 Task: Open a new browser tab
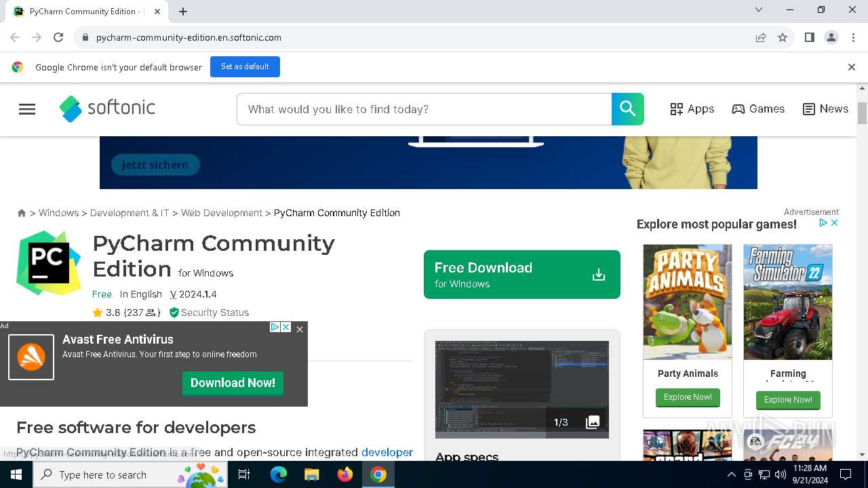(183, 12)
